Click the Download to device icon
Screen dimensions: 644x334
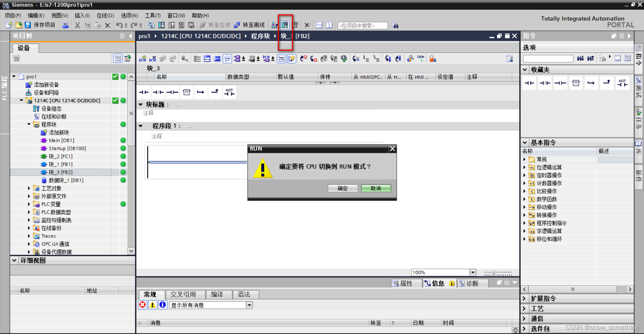(x=161, y=25)
